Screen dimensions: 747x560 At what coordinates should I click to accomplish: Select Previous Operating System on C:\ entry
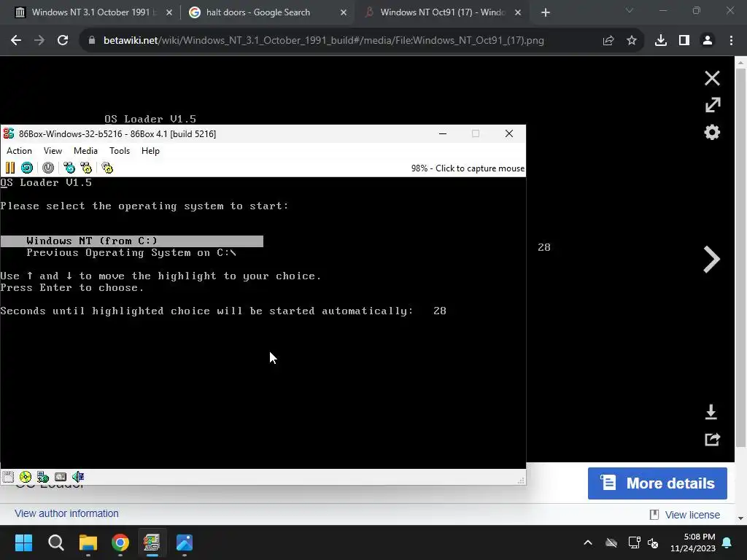[131, 253]
